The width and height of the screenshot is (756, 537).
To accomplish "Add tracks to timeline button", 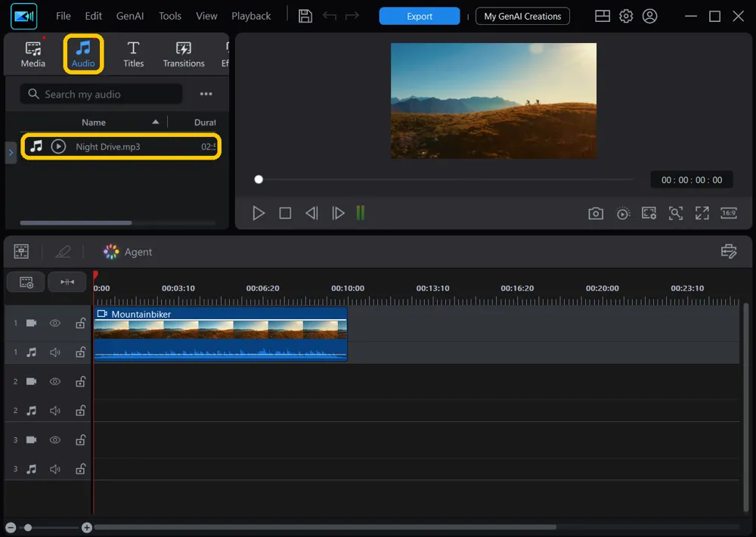I will [26, 282].
